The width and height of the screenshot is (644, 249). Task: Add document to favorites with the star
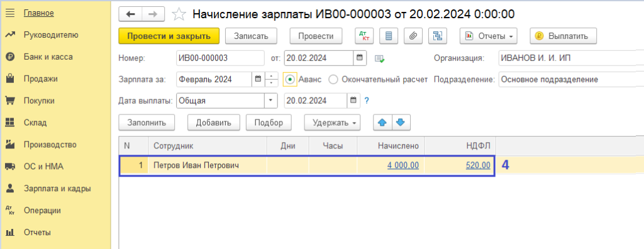pyautogui.click(x=179, y=14)
